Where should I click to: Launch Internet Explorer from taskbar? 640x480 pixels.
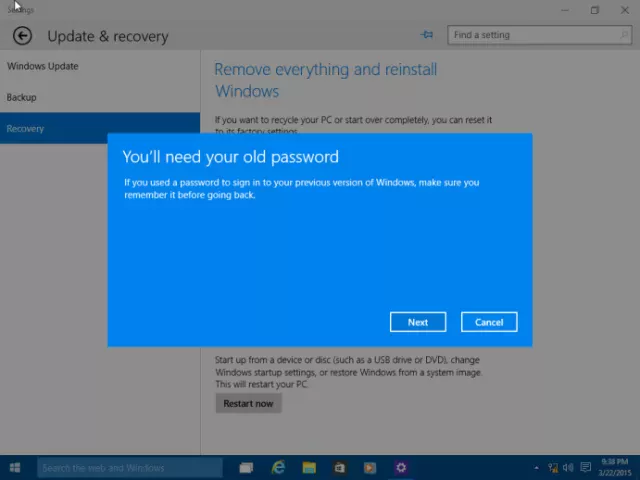coord(278,468)
